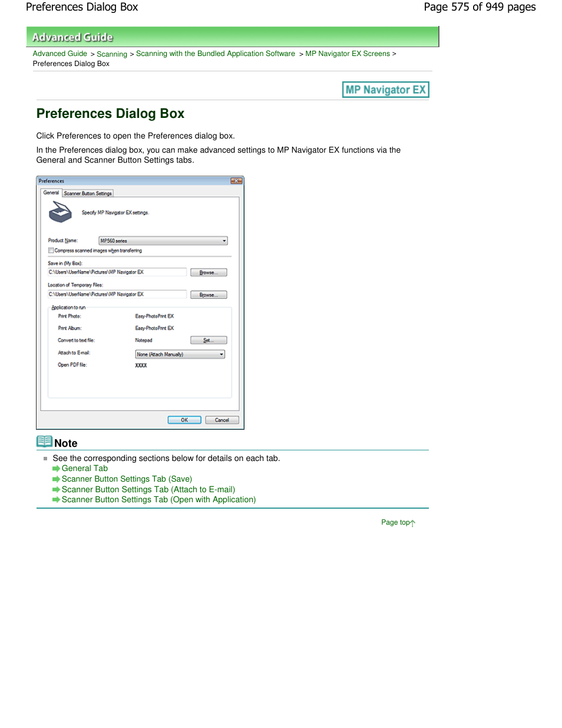Viewport: 562px width, 728px height.
Task: Open Scanner Button Settings Tab (Open with Application) link
Action: pos(159,500)
